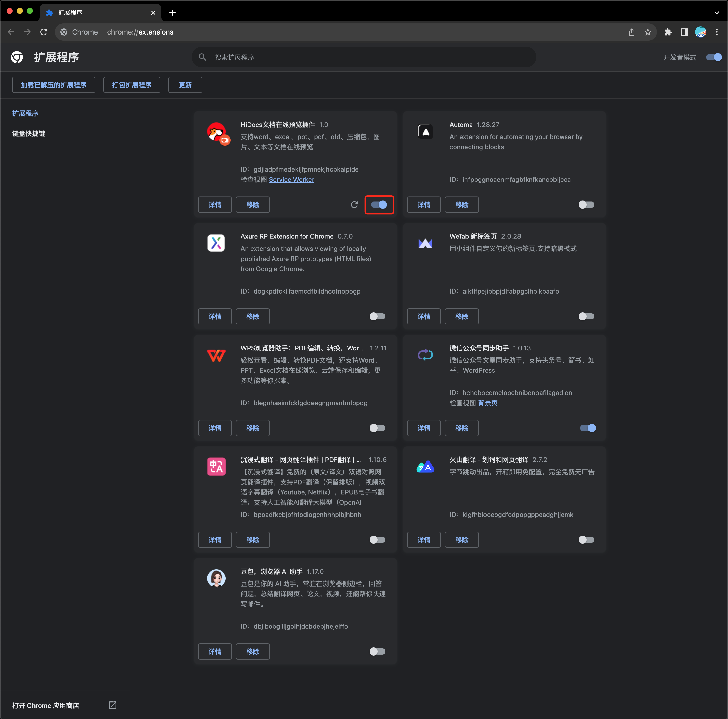The height and width of the screenshot is (719, 728).
Task: Enable the WPS浏览器助手 toggle
Action: 377,428
